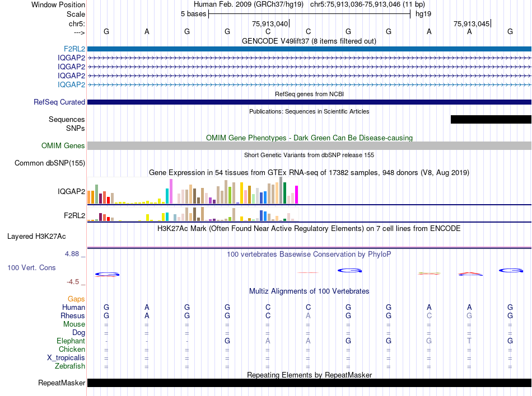The width and height of the screenshot is (532, 396).
Task: Click the OMIM Genes track label
Action: point(63,145)
